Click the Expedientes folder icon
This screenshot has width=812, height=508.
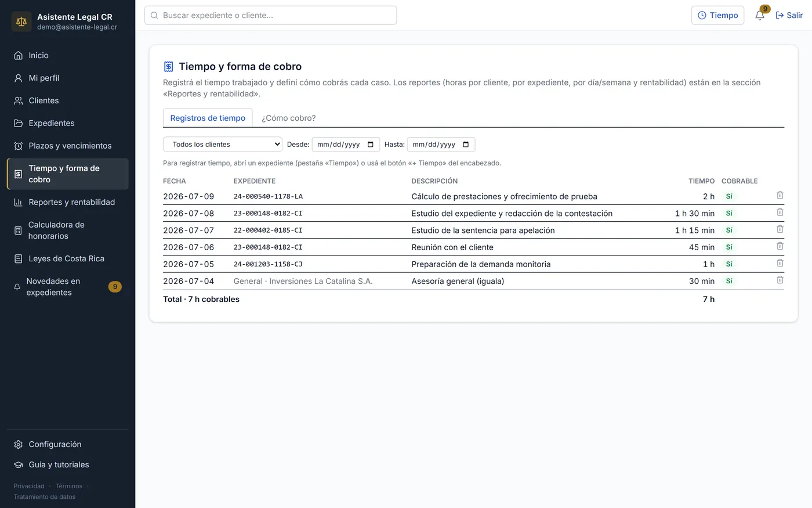pyautogui.click(x=18, y=124)
